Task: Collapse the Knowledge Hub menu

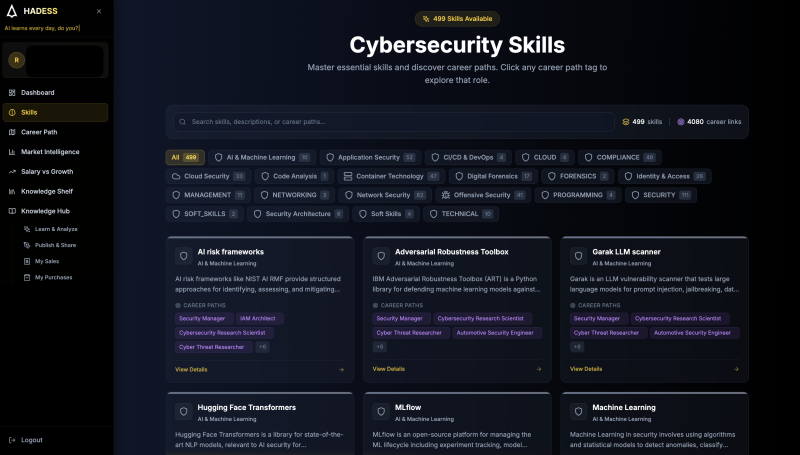Action: click(x=55, y=211)
